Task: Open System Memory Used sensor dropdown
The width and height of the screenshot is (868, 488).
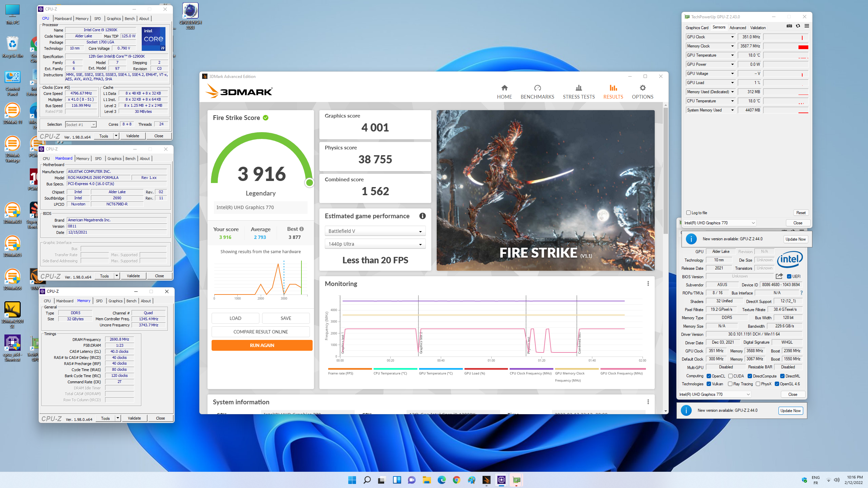Action: [x=732, y=110]
